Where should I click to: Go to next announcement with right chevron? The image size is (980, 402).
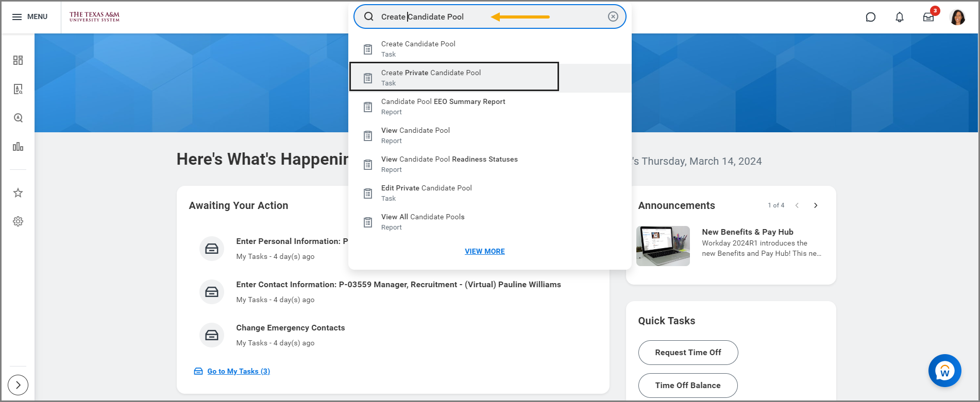click(x=816, y=205)
